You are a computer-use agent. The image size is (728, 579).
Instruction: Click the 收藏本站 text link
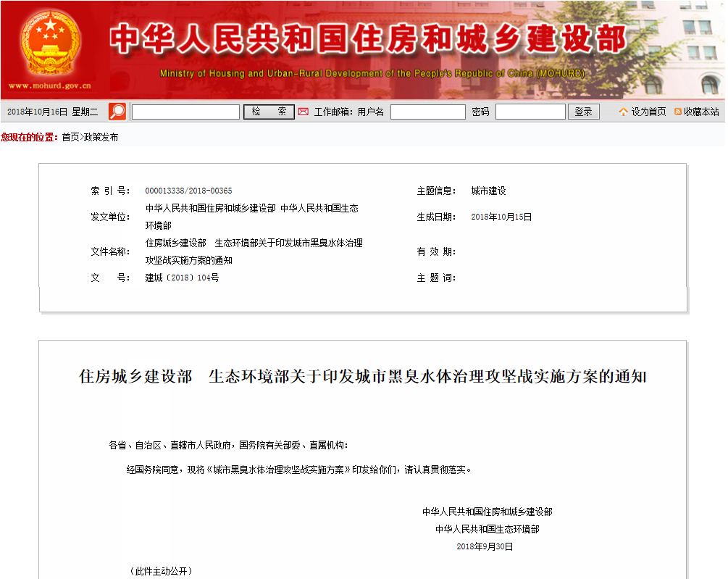click(x=701, y=111)
